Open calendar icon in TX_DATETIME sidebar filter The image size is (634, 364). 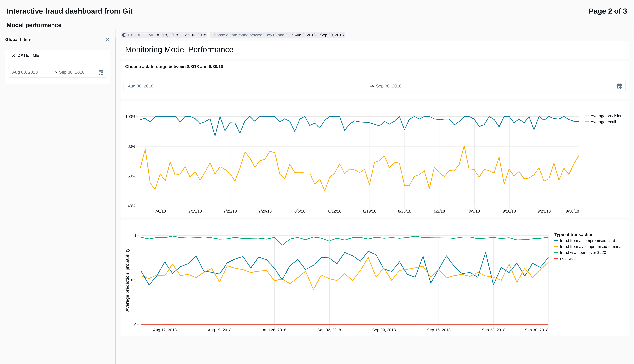(101, 72)
